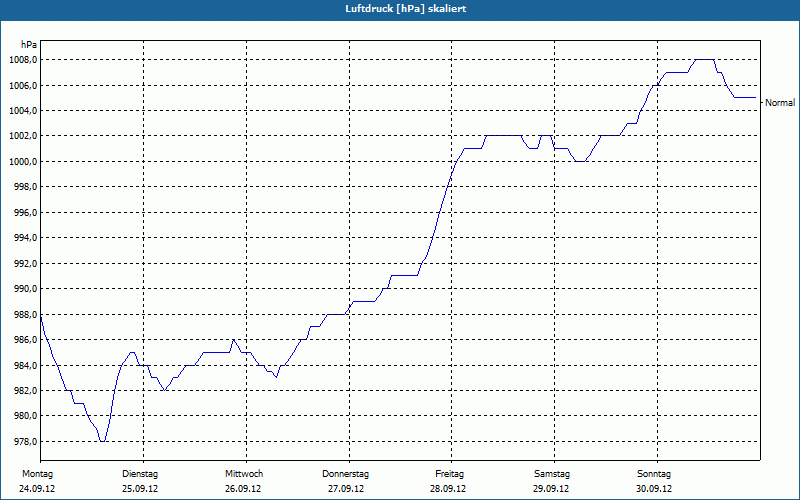Image resolution: width=800 pixels, height=500 pixels.
Task: Select the Freitag day label
Action: point(449,474)
